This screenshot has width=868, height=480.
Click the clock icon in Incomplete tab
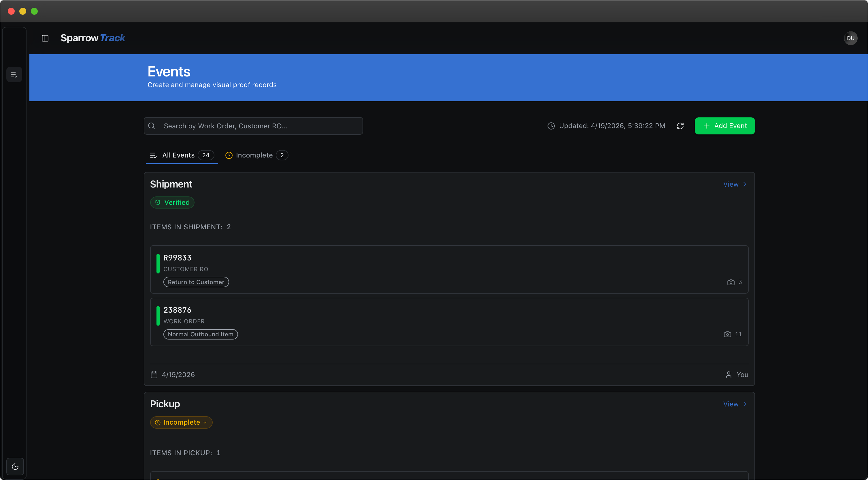coord(229,155)
